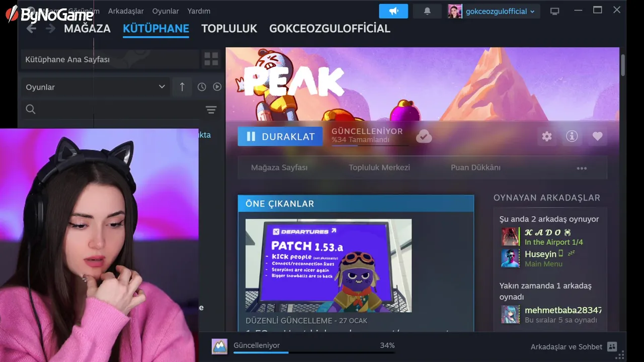The width and height of the screenshot is (644, 362).
Task: Click the main page vertical scrollbar
Action: point(623,65)
